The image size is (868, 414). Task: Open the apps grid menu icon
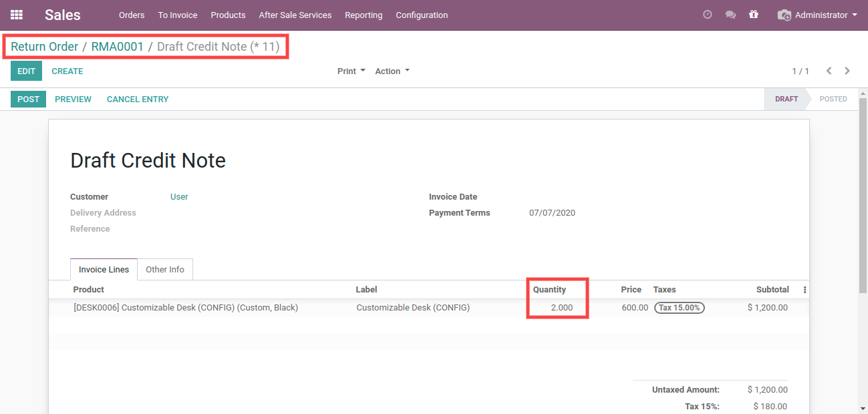click(x=17, y=15)
